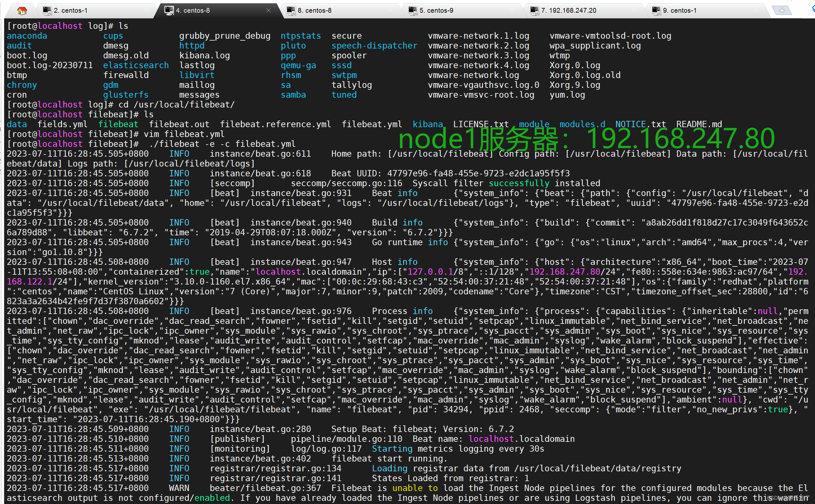Click 'elasticsearch' directory name
The width and height of the screenshot is (815, 504).
click(x=136, y=65)
